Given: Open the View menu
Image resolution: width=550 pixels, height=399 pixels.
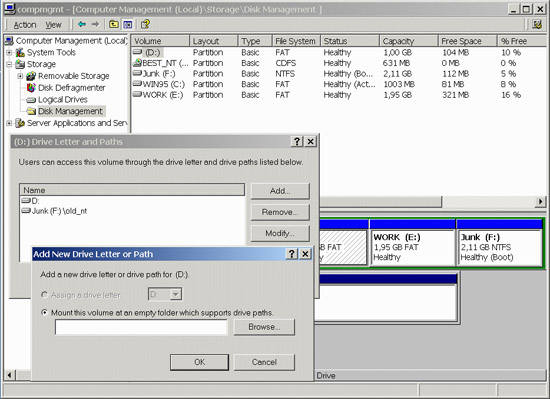Looking at the screenshot, I should click(53, 25).
